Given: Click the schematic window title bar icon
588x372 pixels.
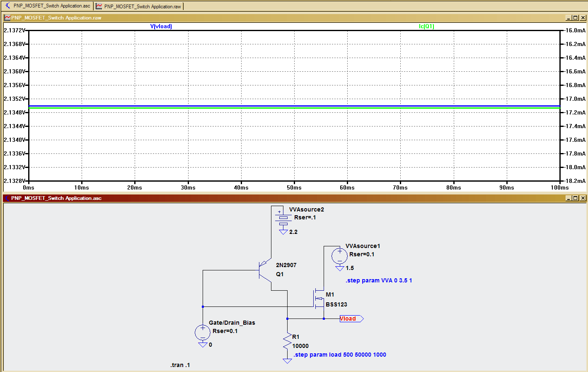Looking at the screenshot, I should tap(7, 198).
